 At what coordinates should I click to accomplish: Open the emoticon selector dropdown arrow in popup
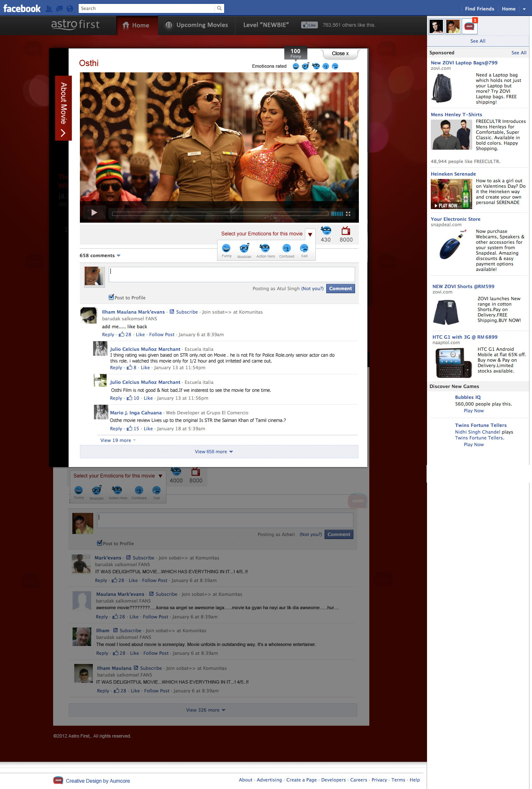point(310,234)
